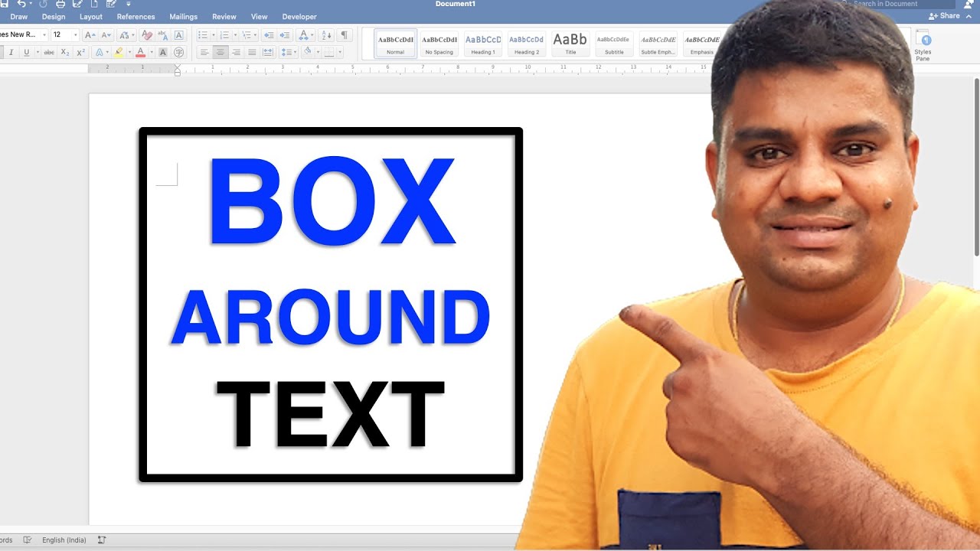Expand the bullets list dropdown arrow
The image size is (980, 551).
[x=214, y=35]
